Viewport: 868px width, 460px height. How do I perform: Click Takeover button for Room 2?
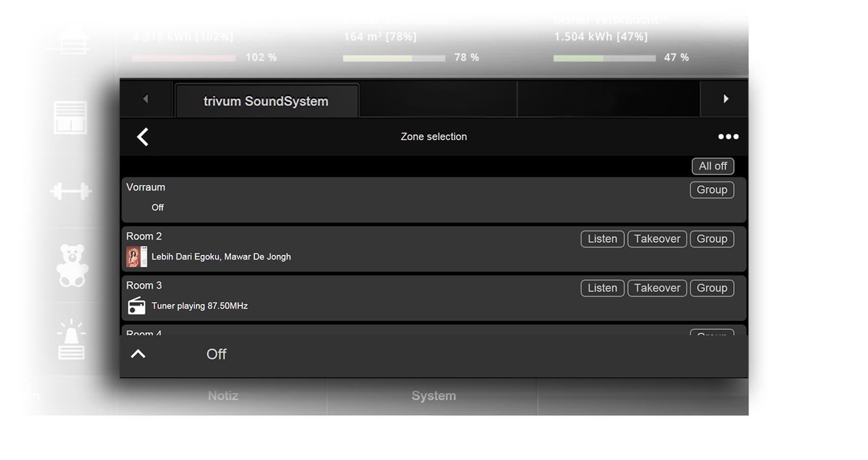(657, 239)
